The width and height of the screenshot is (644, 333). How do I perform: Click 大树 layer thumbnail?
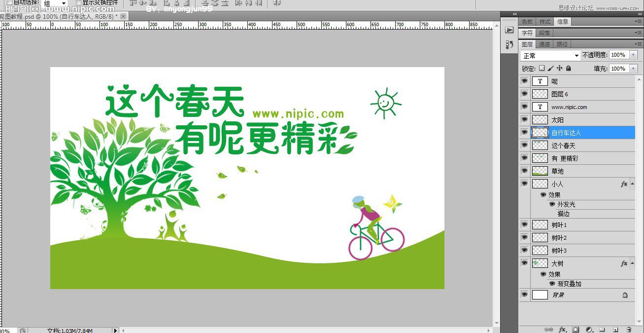[540, 263]
